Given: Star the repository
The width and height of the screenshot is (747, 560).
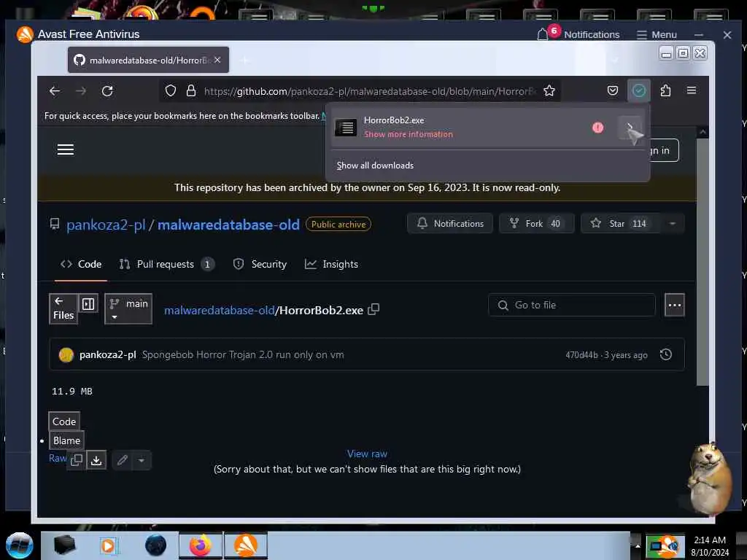Looking at the screenshot, I should 620,223.
